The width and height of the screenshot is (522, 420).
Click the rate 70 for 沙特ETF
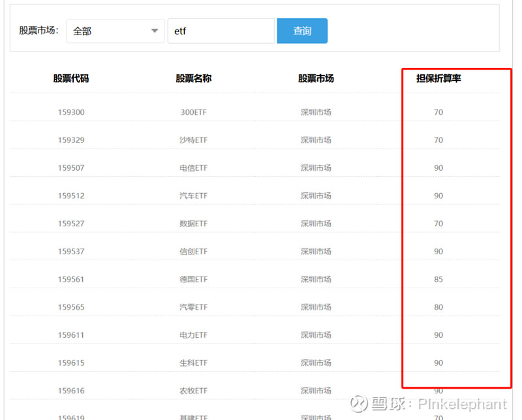coord(438,140)
